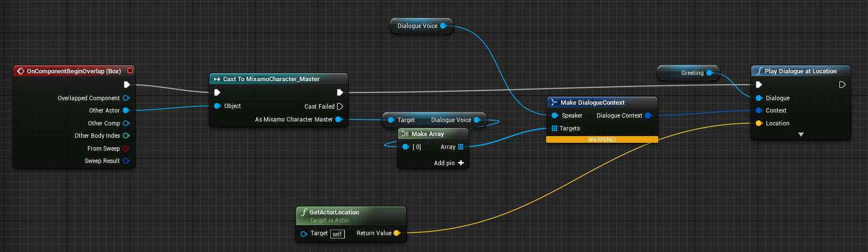The width and height of the screenshot is (868, 252).
Task: Click the Targets array input pin
Action: [555, 128]
